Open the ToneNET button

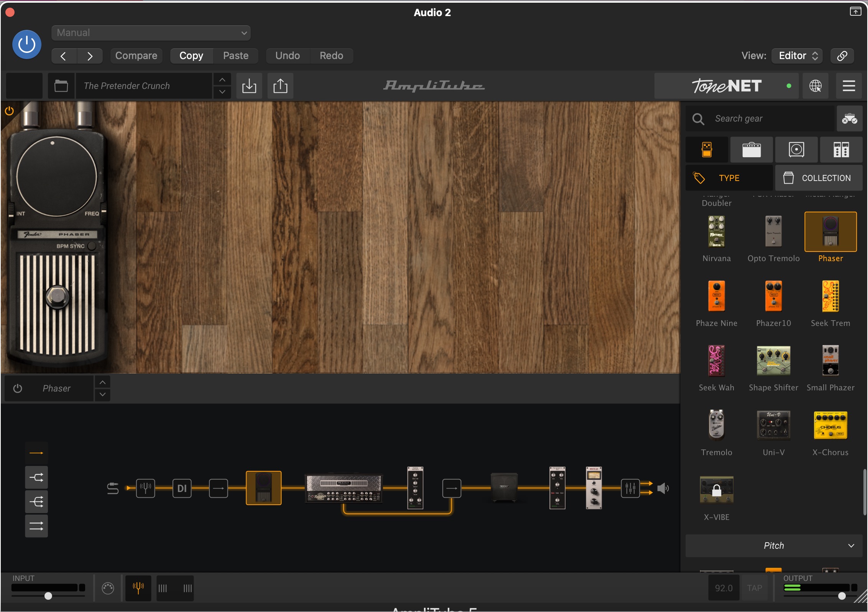point(727,86)
